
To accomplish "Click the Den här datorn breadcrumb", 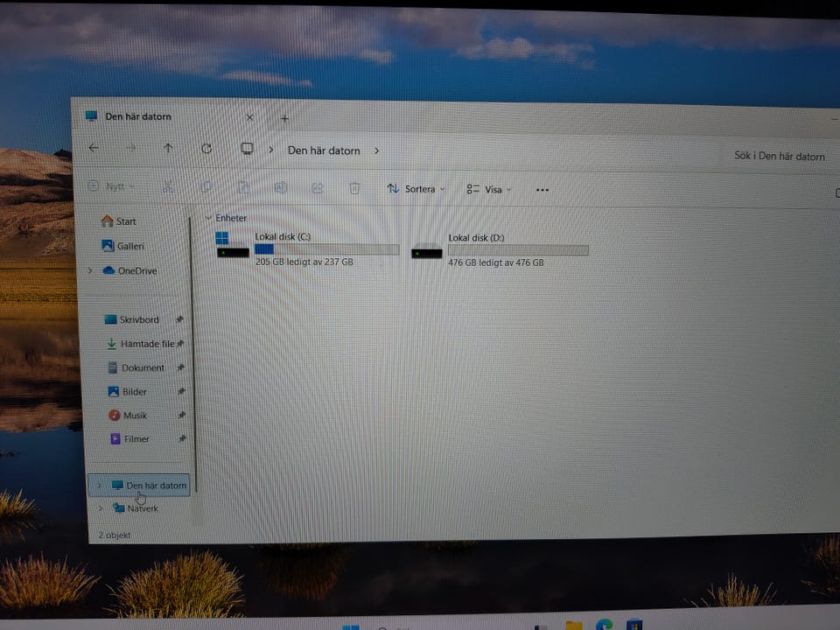I will [x=324, y=150].
